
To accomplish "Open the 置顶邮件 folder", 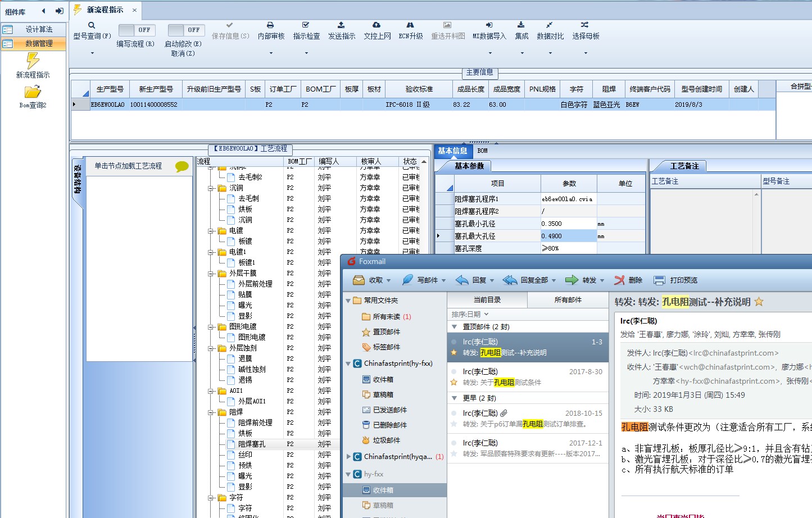I will 381,331.
